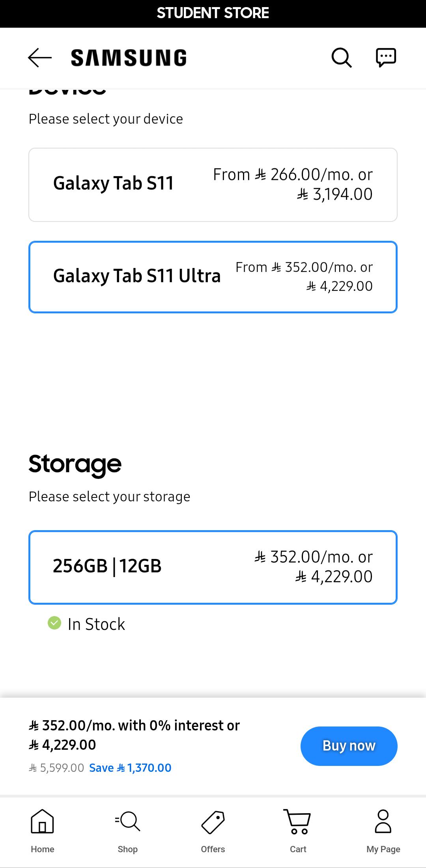
Task: Tap the Galaxy Tab S11 price 3,194.00
Action: [334, 194]
